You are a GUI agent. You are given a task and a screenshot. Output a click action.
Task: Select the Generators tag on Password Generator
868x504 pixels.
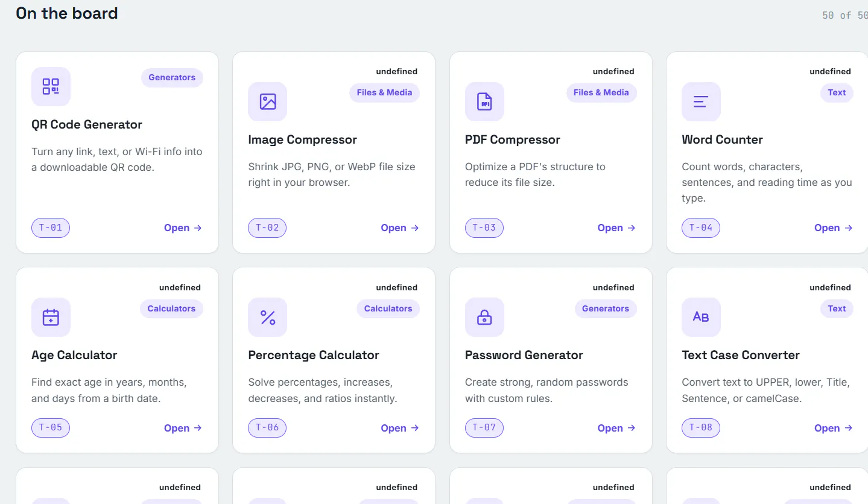click(x=606, y=308)
